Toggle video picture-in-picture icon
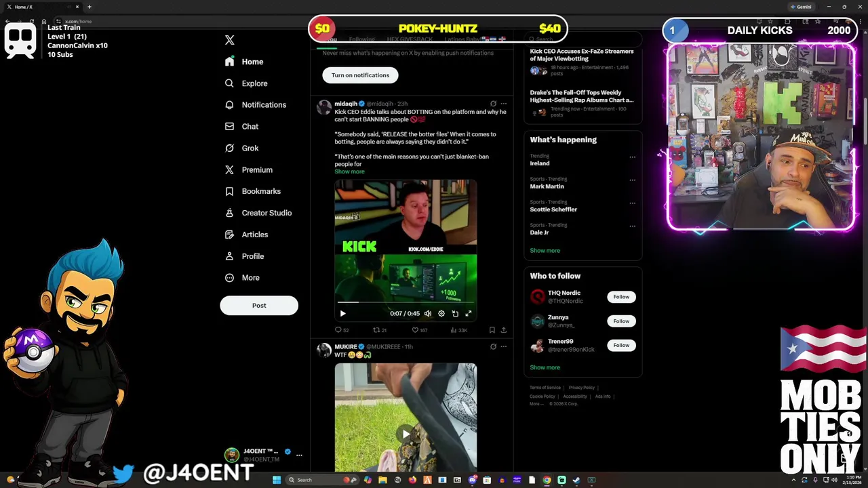 pyautogui.click(x=455, y=314)
